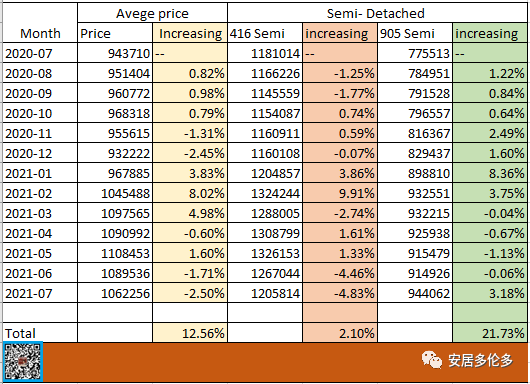Click the 安居多伦多 watermark text
530x384 pixels.
click(x=481, y=360)
